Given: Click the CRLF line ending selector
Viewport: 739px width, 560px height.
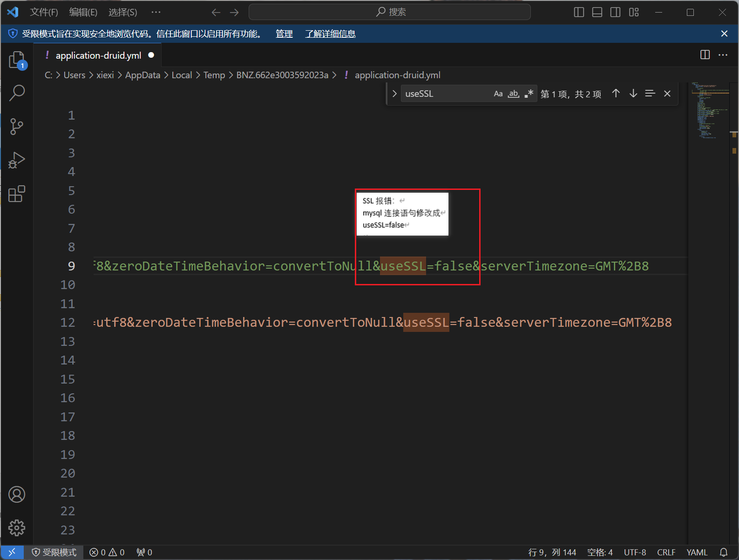Looking at the screenshot, I should [x=666, y=552].
